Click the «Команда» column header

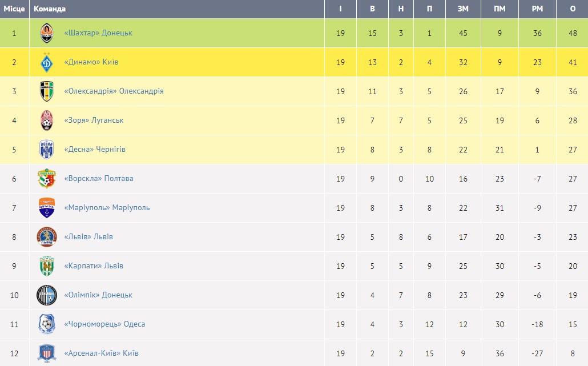tap(50, 9)
